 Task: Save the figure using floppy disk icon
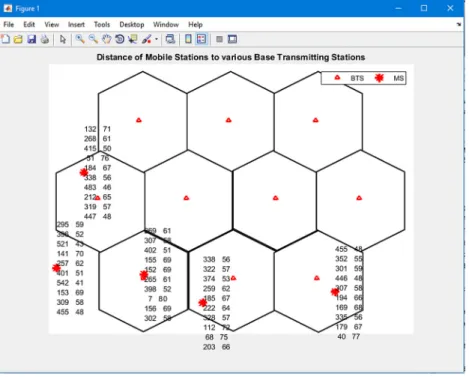(32, 39)
